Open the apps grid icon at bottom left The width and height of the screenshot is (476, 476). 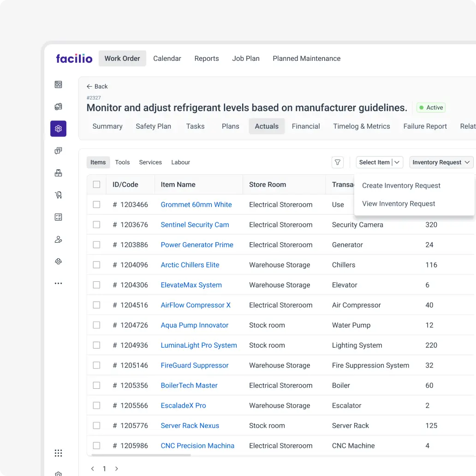(x=58, y=453)
